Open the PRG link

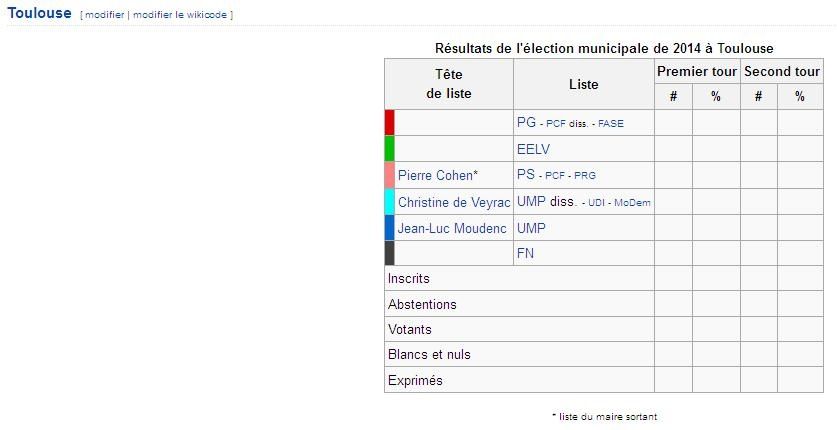585,176
